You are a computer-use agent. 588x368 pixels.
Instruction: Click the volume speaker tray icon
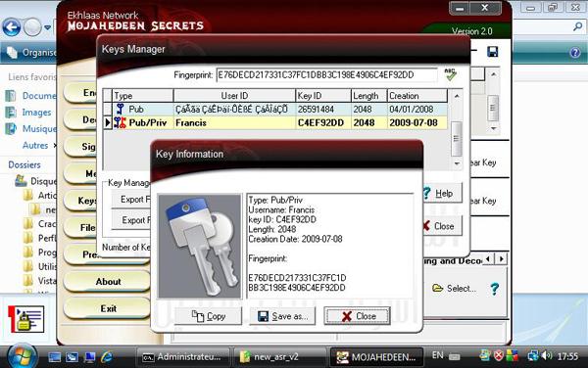click(547, 355)
